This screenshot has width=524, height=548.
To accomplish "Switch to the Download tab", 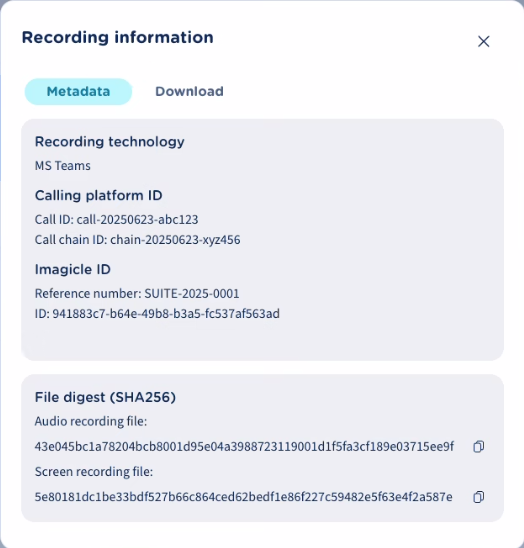I will (189, 92).
